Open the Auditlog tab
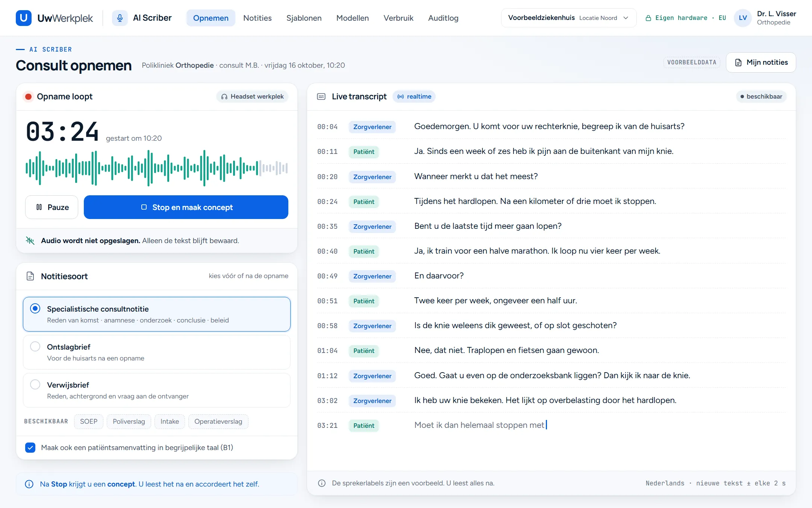The width and height of the screenshot is (812, 508). (443, 18)
